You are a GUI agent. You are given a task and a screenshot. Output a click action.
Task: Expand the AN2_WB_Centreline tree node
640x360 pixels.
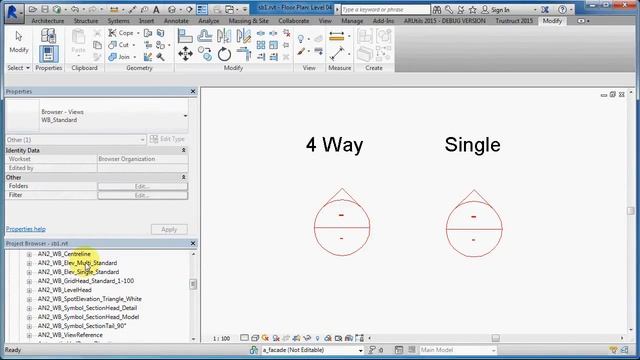[x=29, y=254]
